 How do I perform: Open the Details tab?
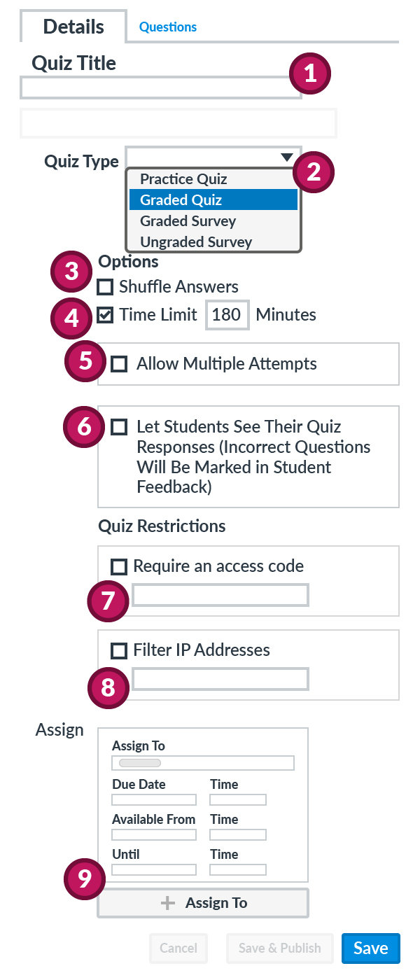(x=73, y=27)
